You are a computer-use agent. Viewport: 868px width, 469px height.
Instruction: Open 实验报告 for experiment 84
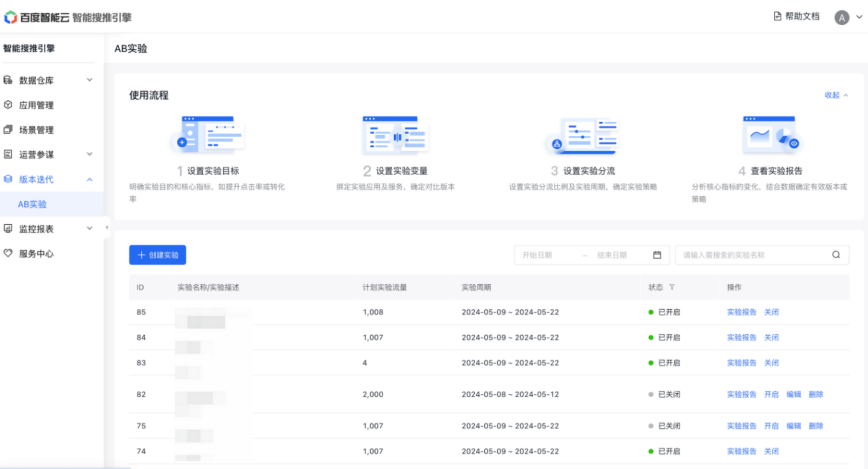[x=742, y=338]
